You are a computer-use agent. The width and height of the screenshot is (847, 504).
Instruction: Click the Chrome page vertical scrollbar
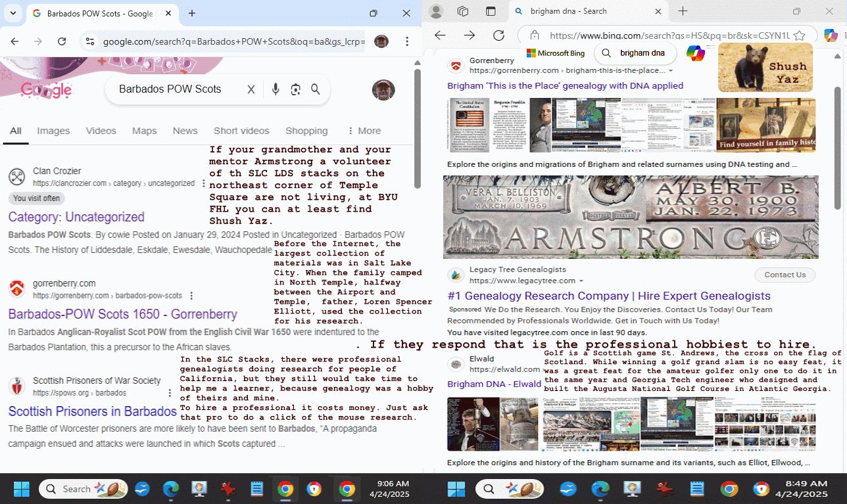417,128
